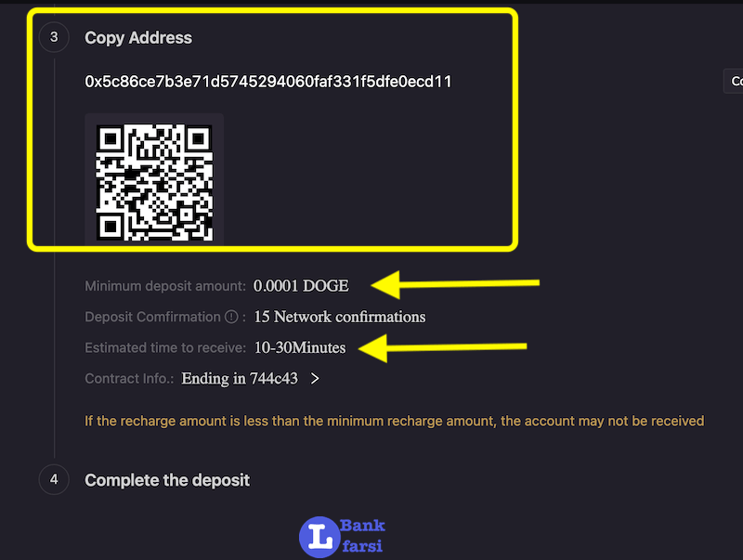This screenshot has width=743, height=560.
Task: Click the 10-30Minutes estimated time
Action: 300,347
